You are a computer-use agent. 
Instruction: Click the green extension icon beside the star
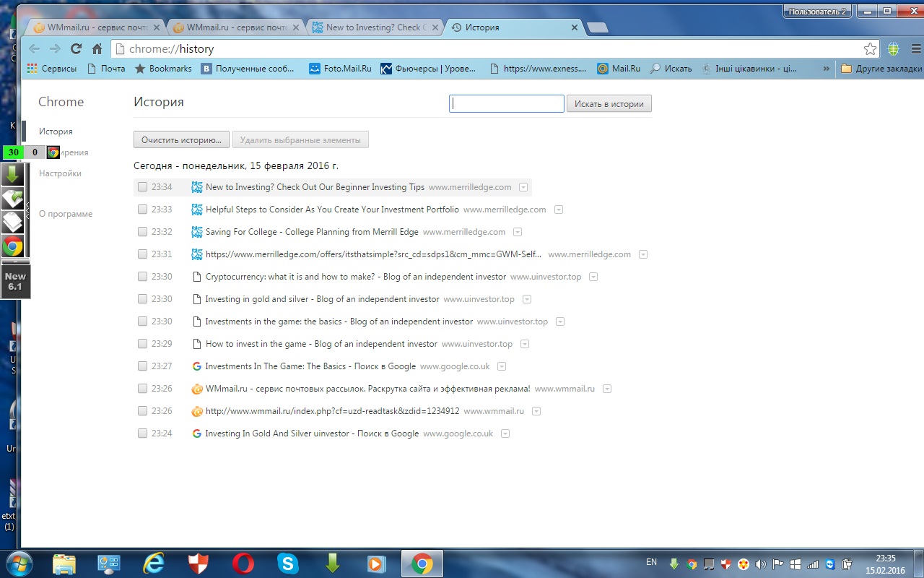tap(893, 49)
